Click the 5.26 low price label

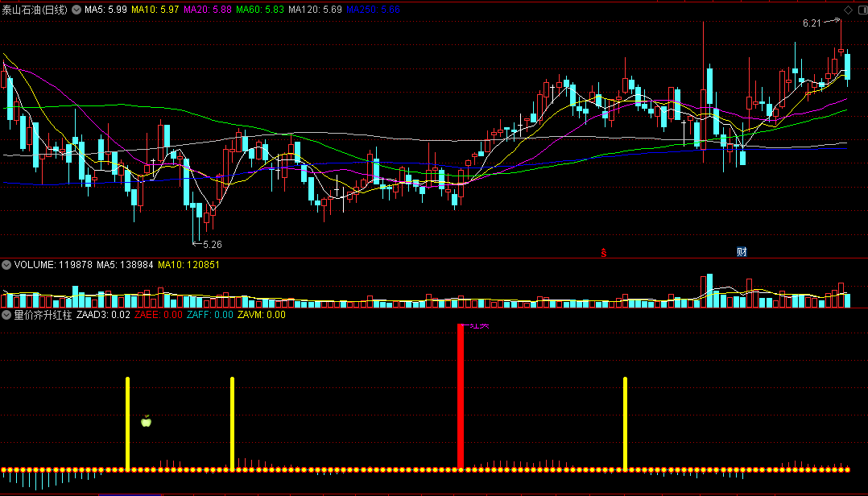pos(213,244)
